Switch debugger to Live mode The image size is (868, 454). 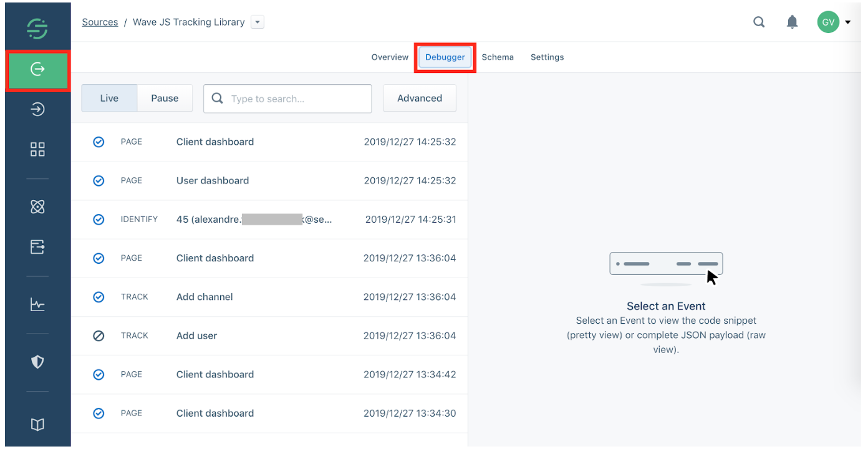109,99
